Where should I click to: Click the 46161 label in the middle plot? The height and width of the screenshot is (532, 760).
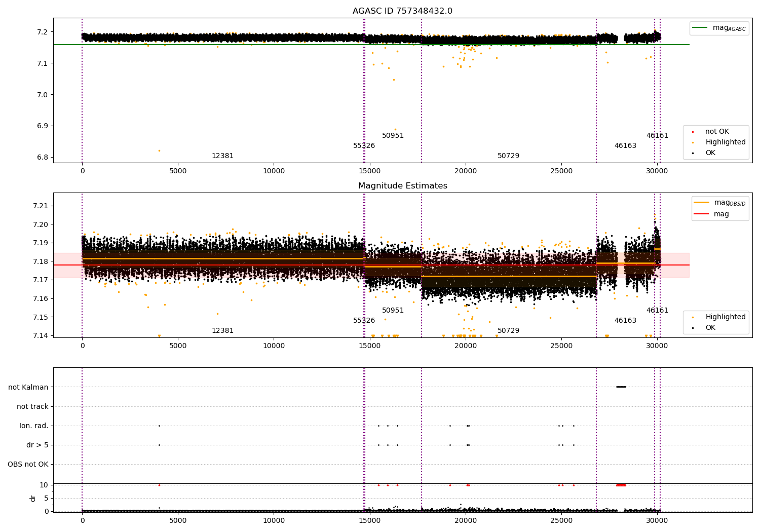[x=657, y=311]
